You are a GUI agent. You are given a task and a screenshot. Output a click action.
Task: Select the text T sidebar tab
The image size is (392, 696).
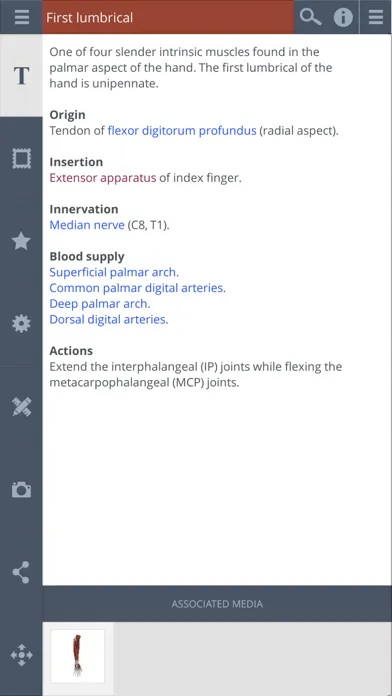(x=21, y=76)
